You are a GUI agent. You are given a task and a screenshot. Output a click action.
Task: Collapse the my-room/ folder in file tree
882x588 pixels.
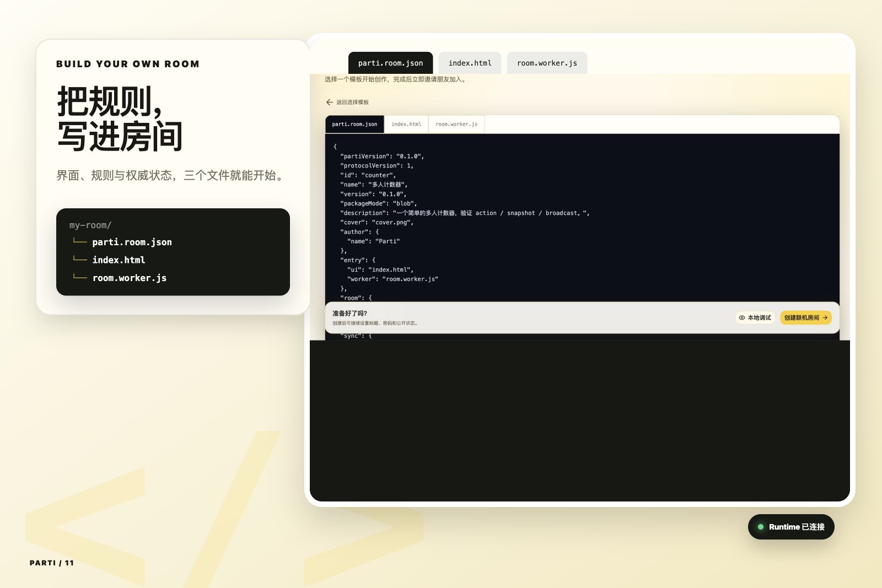90,225
